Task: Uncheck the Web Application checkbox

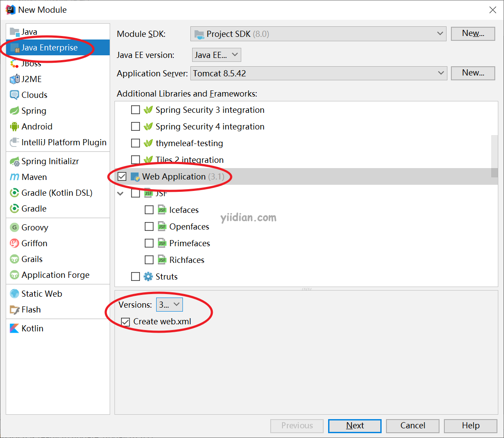Action: coord(122,176)
